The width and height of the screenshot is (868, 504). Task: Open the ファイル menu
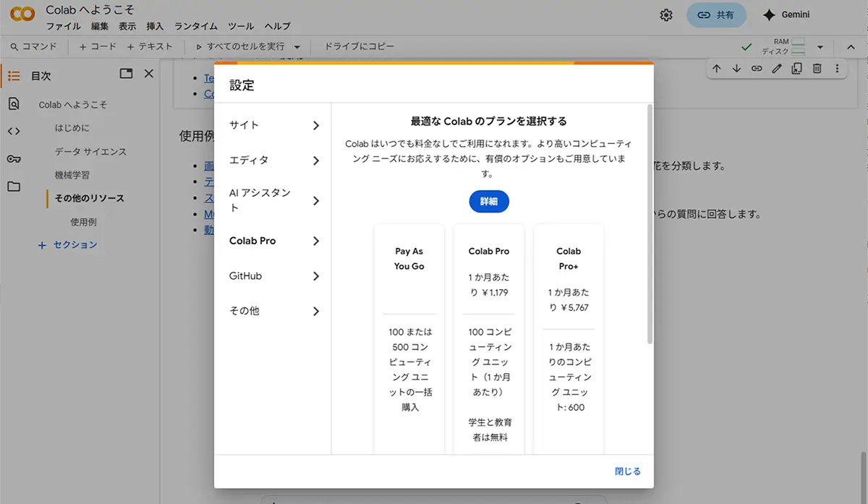(64, 26)
